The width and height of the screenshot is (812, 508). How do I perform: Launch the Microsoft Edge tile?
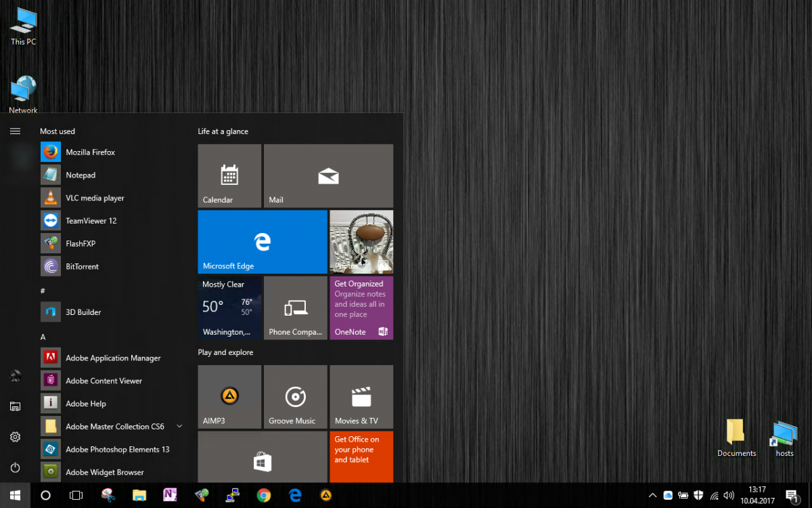coord(263,242)
